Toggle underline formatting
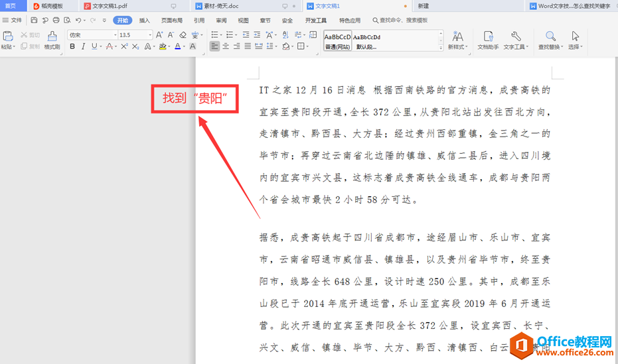 click(94, 46)
